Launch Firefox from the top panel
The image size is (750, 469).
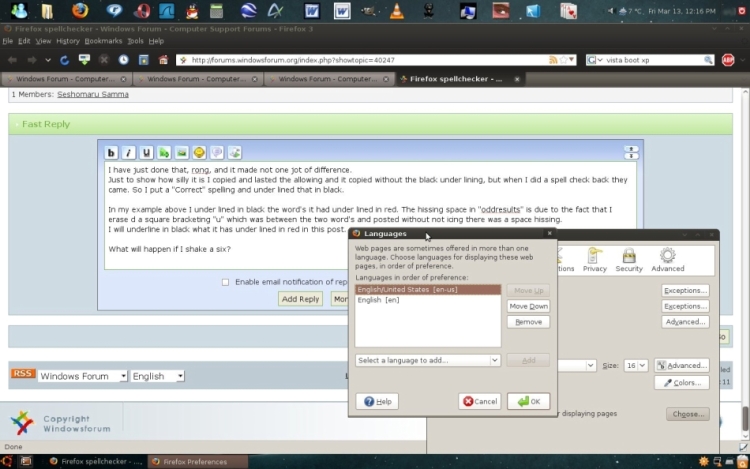[x=80, y=10]
